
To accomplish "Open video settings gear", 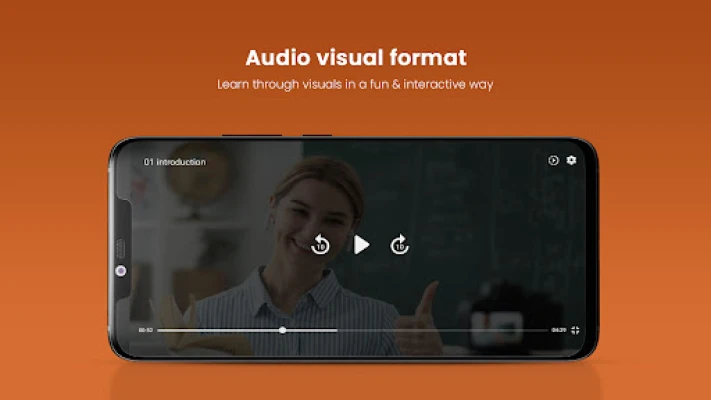I will tap(571, 160).
